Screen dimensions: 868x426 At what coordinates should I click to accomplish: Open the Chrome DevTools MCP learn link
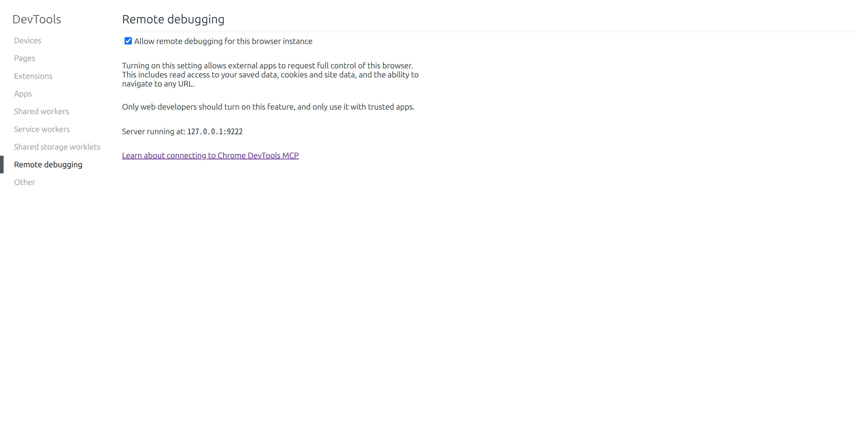pos(210,156)
